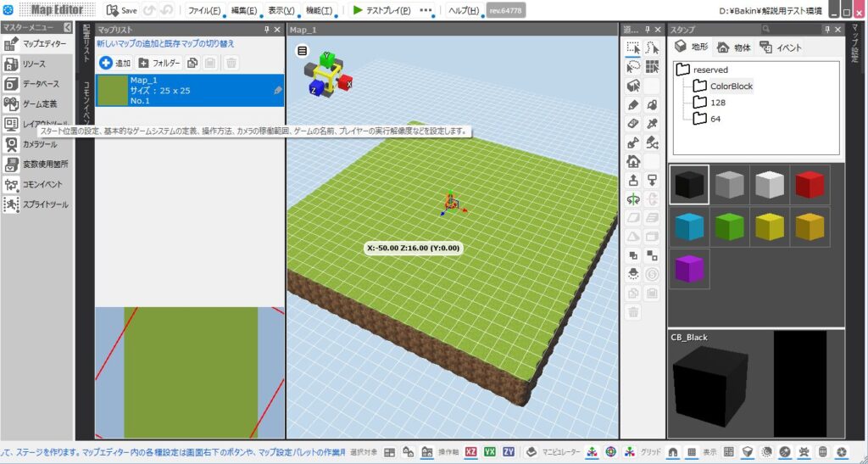Start テストプレイ (Test Play)
This screenshot has height=464, width=868.
pyautogui.click(x=381, y=10)
